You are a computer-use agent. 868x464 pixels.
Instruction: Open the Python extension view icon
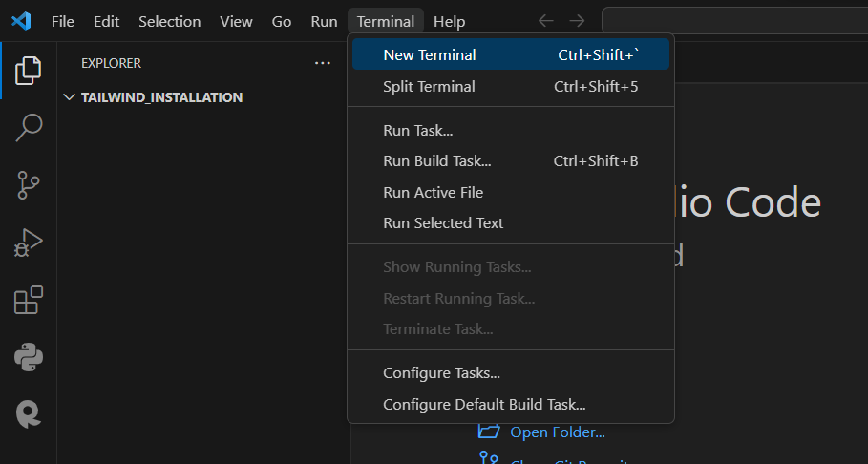pyautogui.click(x=29, y=357)
